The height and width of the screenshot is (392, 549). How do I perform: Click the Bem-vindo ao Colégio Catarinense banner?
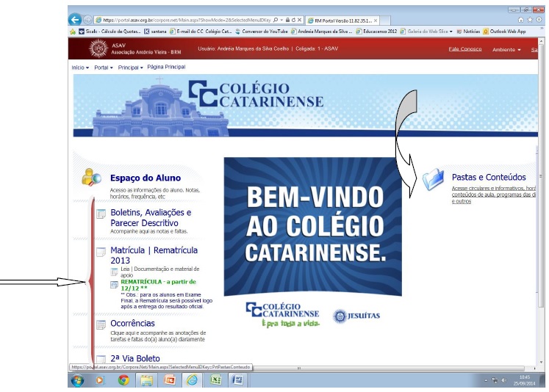[x=312, y=226]
